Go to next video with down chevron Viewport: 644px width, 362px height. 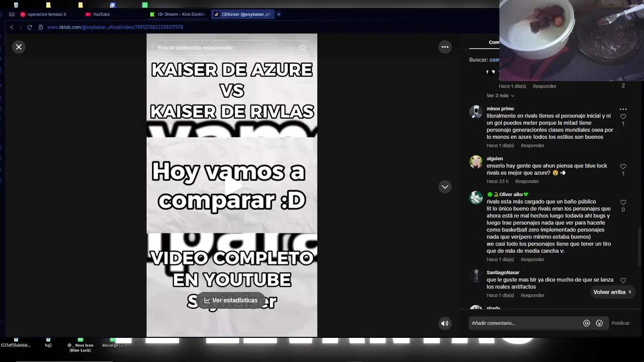pyautogui.click(x=445, y=187)
